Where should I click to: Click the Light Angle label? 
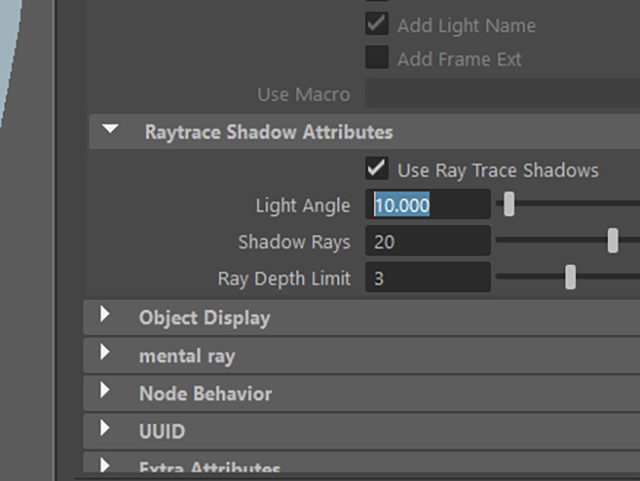click(x=303, y=206)
